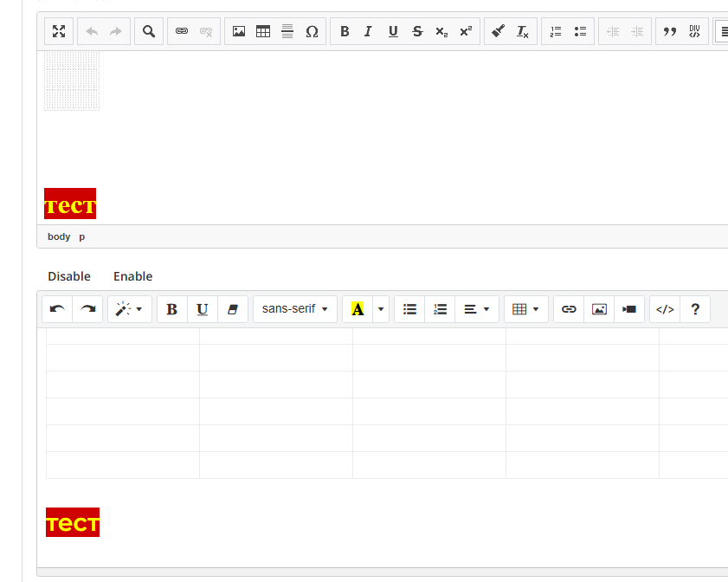Click the Block Quote icon
The image size is (728, 582).
click(669, 31)
